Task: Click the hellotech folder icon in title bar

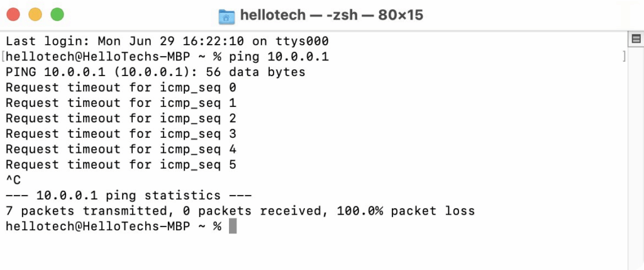Action: tap(226, 15)
